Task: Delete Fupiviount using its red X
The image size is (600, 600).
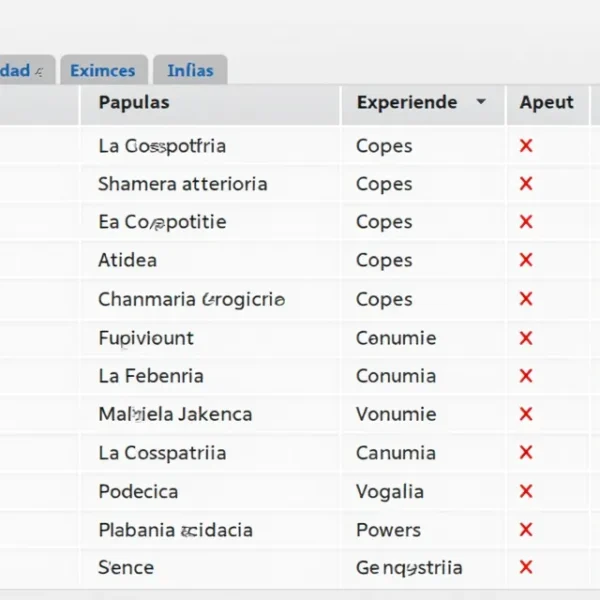Action: tap(526, 338)
